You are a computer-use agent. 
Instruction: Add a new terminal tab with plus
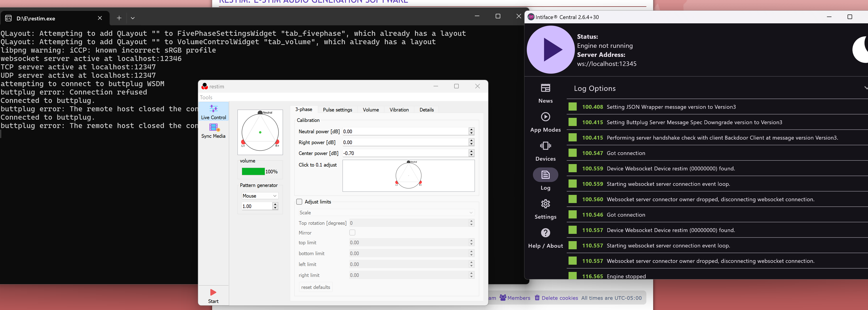tap(119, 18)
